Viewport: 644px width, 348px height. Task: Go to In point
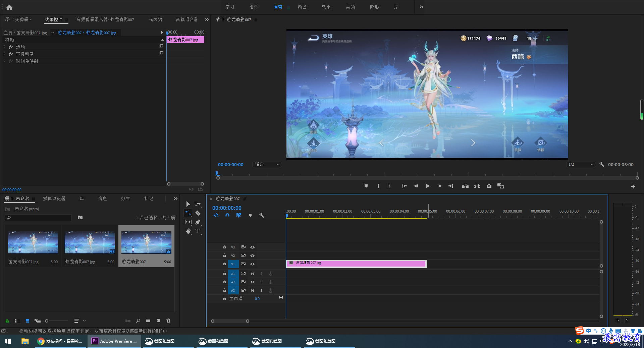tap(404, 186)
